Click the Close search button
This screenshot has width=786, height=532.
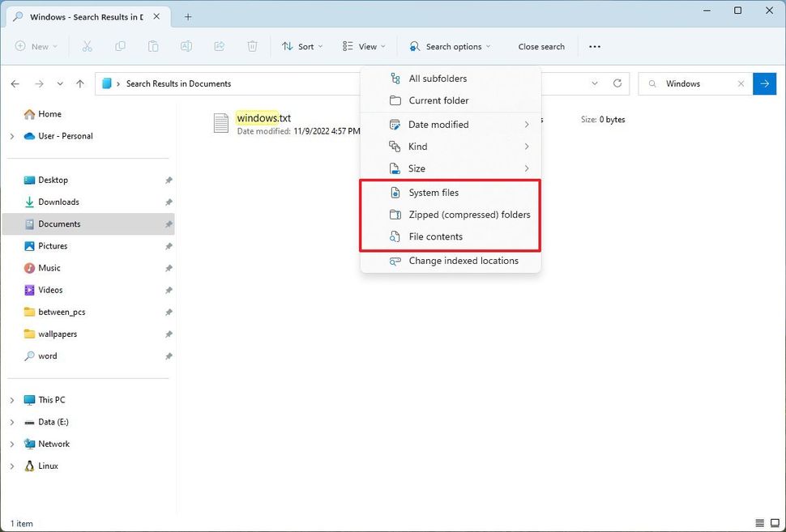(541, 46)
